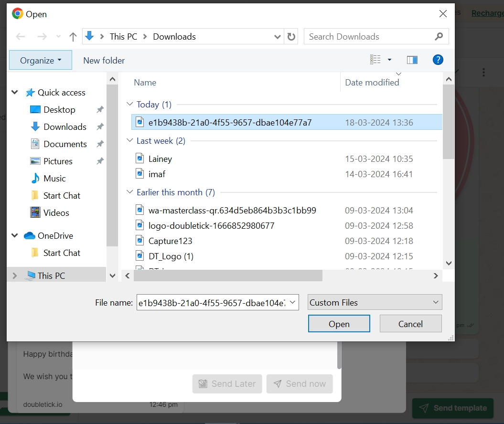Collapse the Last week group
The width and height of the screenshot is (504, 424).
(x=129, y=141)
